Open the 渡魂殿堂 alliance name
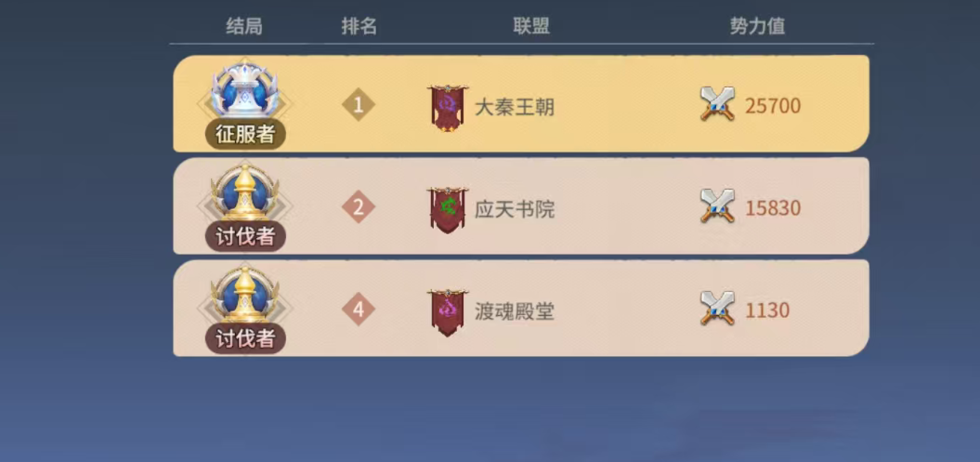The image size is (980, 462). point(515,311)
